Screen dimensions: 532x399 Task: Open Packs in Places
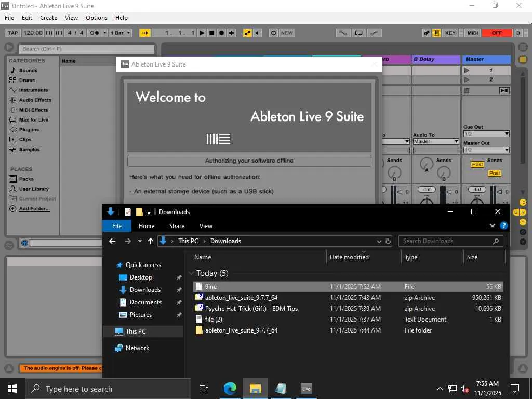[x=26, y=179]
